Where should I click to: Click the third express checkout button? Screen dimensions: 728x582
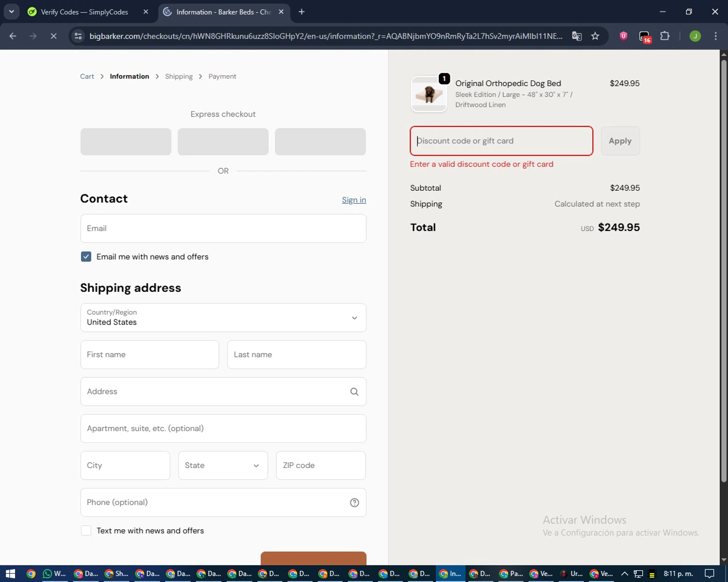pyautogui.click(x=320, y=142)
